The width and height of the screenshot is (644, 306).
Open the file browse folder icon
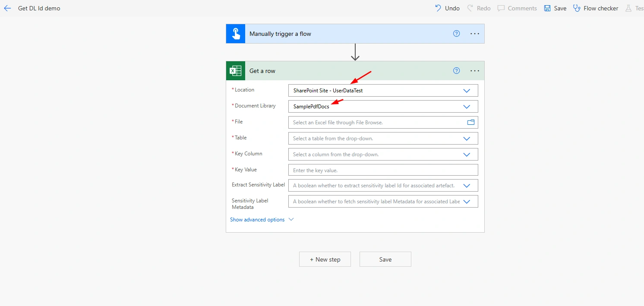click(x=471, y=123)
